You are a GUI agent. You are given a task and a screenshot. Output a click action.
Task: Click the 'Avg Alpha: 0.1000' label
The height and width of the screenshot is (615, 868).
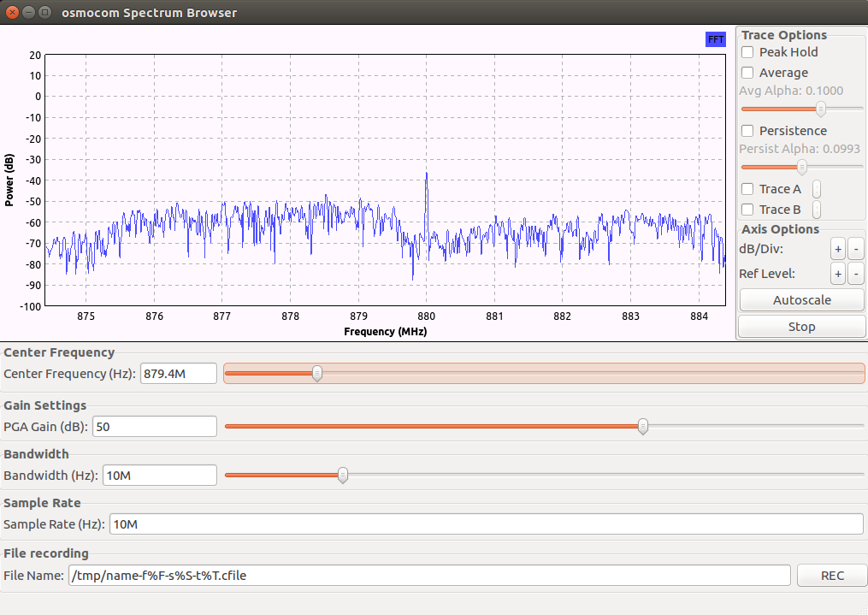(791, 91)
